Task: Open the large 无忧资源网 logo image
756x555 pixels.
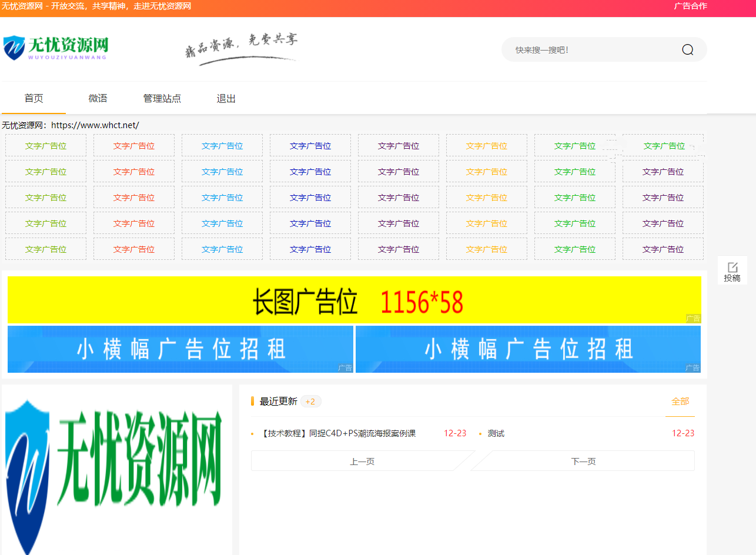Action: click(116, 470)
